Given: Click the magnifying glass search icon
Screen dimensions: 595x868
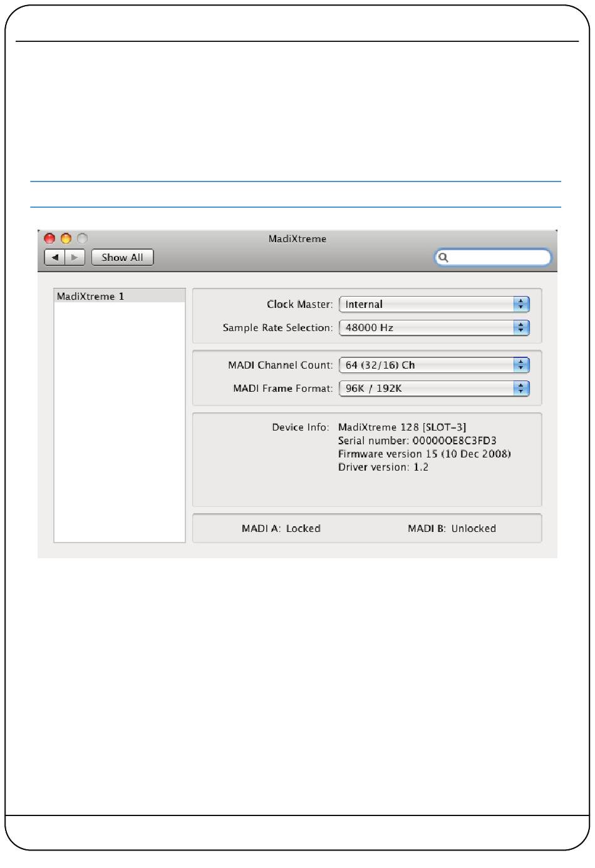Looking at the screenshot, I should (443, 257).
